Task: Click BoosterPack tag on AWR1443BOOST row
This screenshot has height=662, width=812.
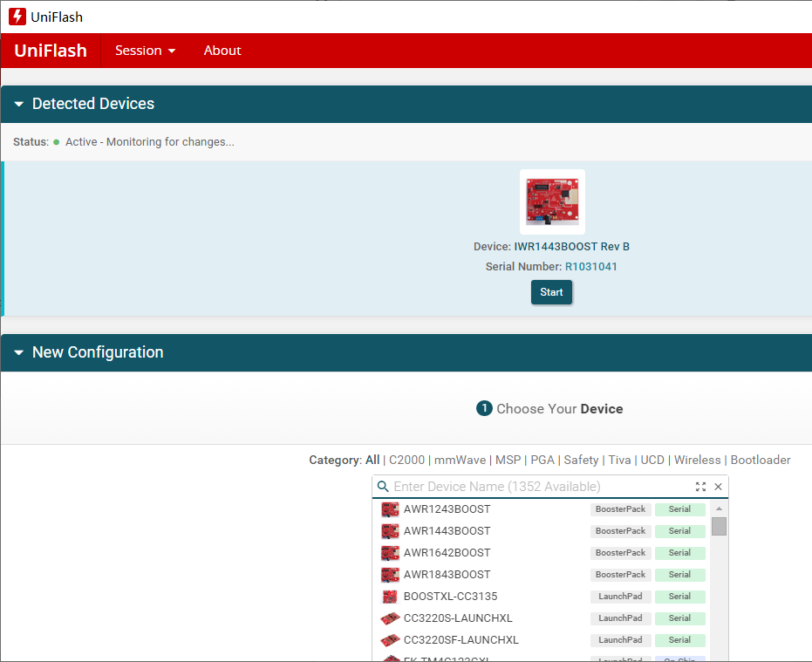Action: click(x=620, y=531)
